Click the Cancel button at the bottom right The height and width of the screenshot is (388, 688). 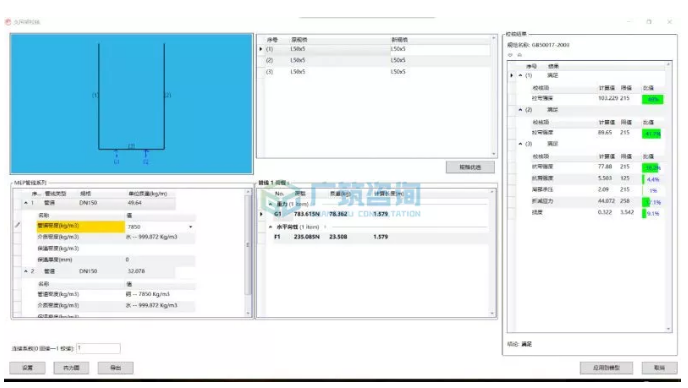coord(659,368)
